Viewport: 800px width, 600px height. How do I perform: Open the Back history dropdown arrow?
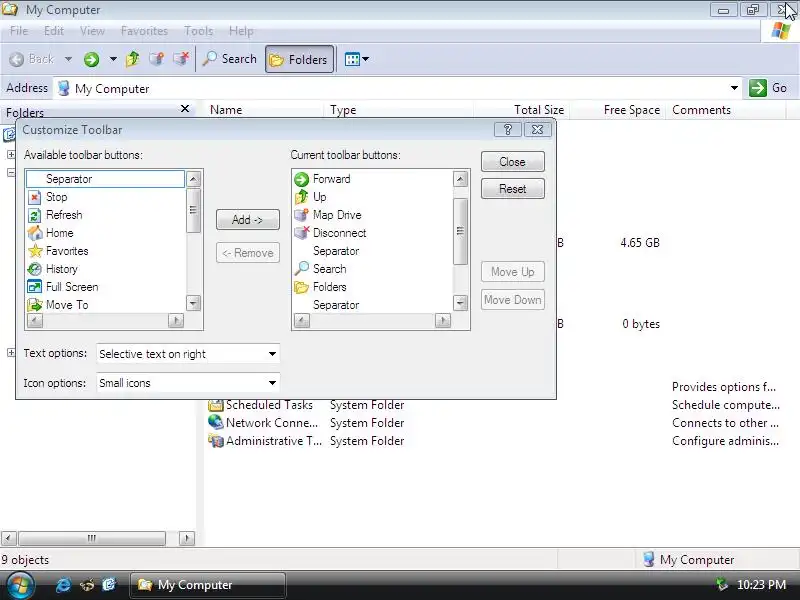68,59
